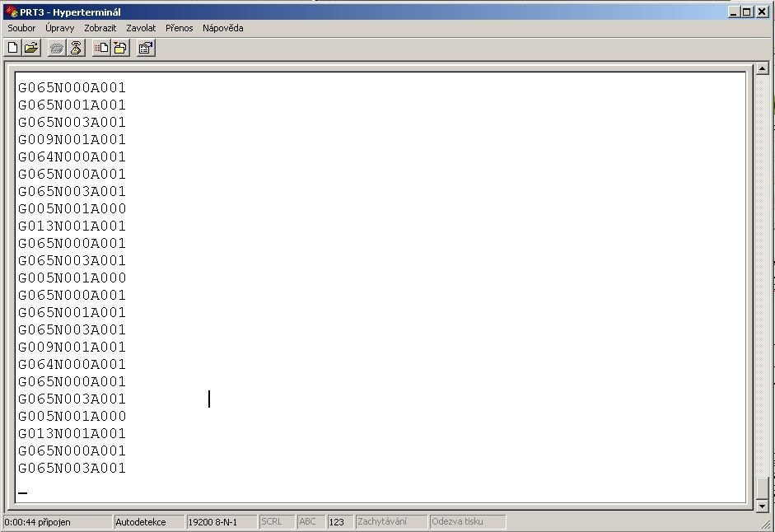
Task: Open the Zobrazit menu
Action: 100,28
